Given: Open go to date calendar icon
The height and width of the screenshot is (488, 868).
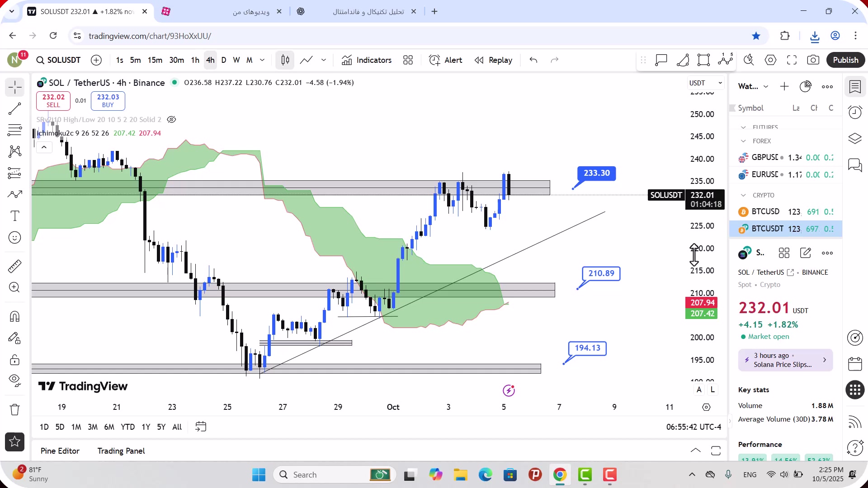Looking at the screenshot, I should (201, 427).
